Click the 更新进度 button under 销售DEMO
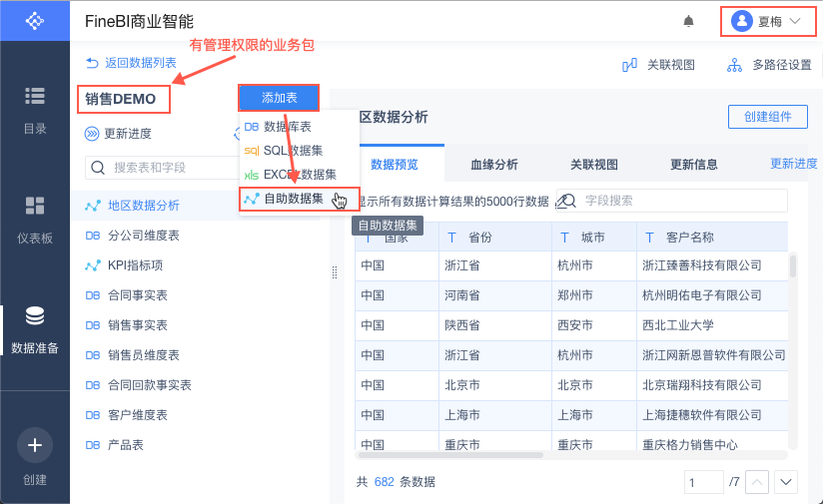The height and width of the screenshot is (504, 823). tap(118, 134)
